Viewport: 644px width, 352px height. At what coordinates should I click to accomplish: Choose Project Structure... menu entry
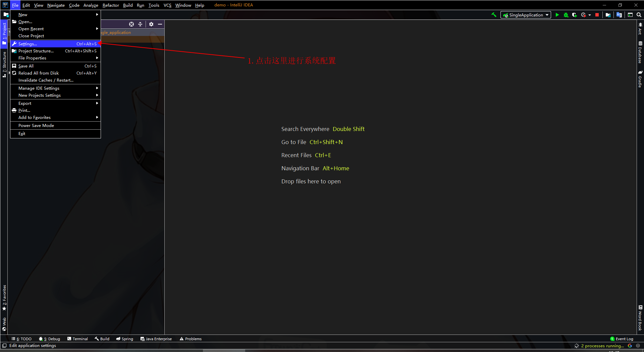pos(55,51)
